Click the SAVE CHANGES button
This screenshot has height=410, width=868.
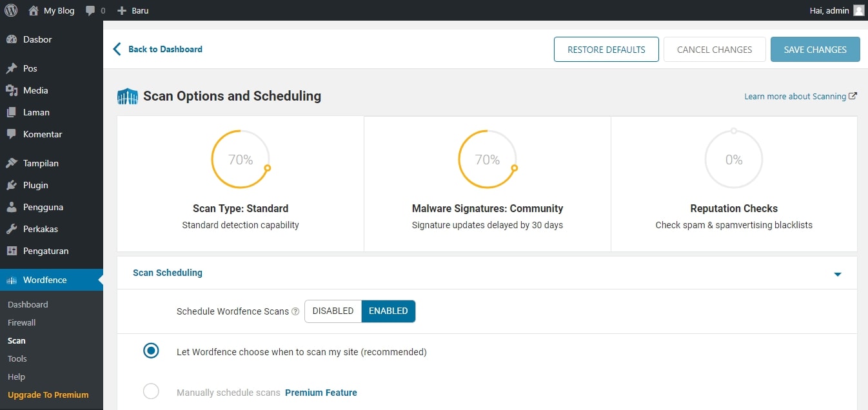(x=815, y=50)
